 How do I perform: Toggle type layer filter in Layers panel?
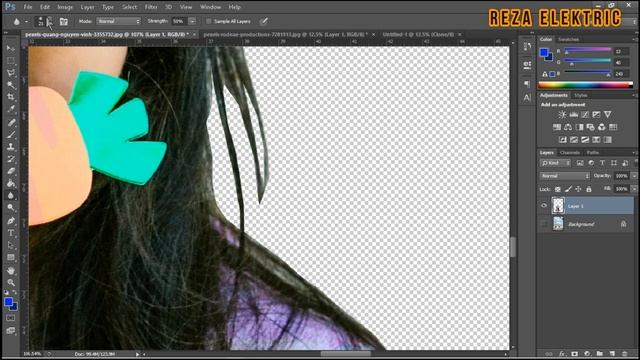(x=602, y=163)
